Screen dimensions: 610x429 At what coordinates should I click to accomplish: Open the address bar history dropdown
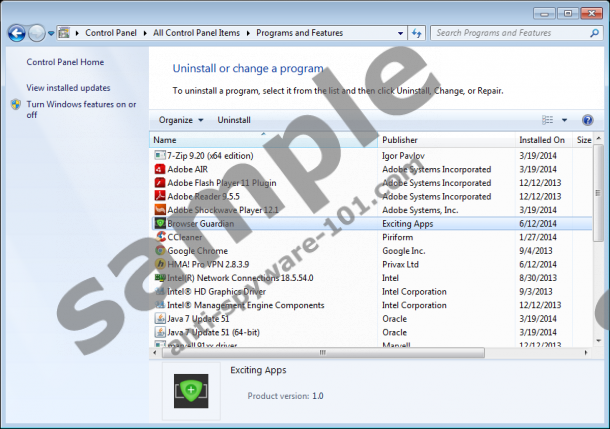399,33
